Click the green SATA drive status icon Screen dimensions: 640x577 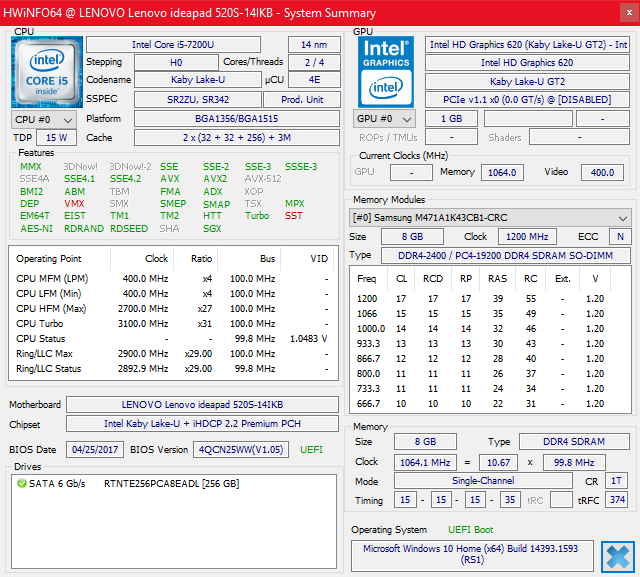click(22, 484)
